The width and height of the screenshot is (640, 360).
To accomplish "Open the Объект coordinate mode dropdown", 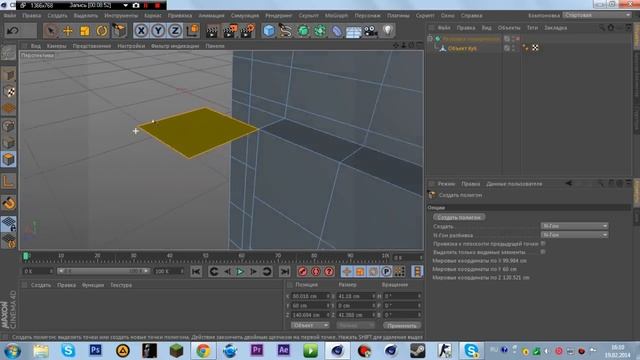I will click(x=310, y=325).
